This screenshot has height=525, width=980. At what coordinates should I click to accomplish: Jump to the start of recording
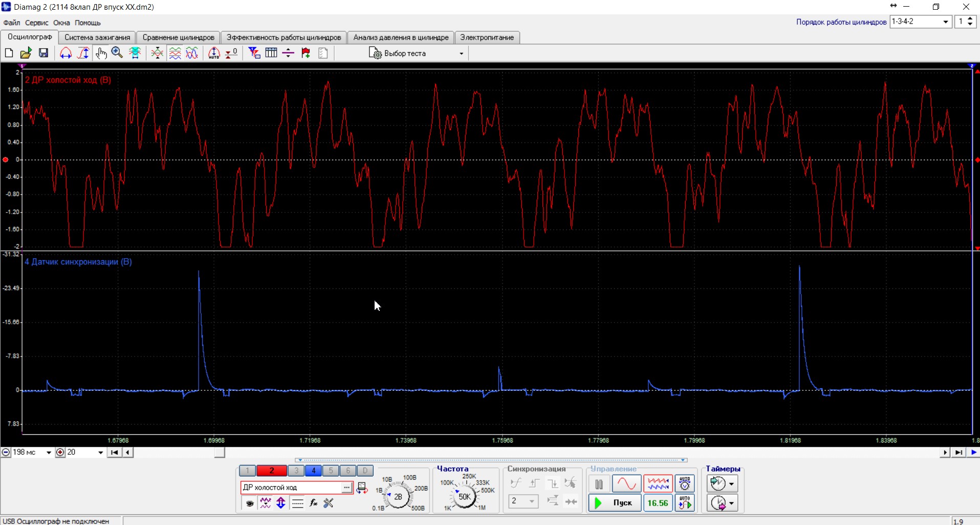(114, 452)
